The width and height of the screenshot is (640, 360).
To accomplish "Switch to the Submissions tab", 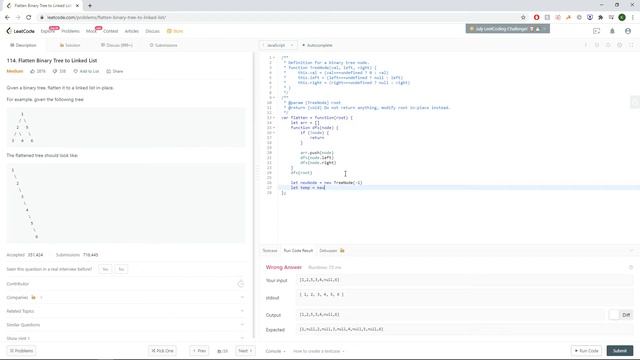I will point(163,45).
